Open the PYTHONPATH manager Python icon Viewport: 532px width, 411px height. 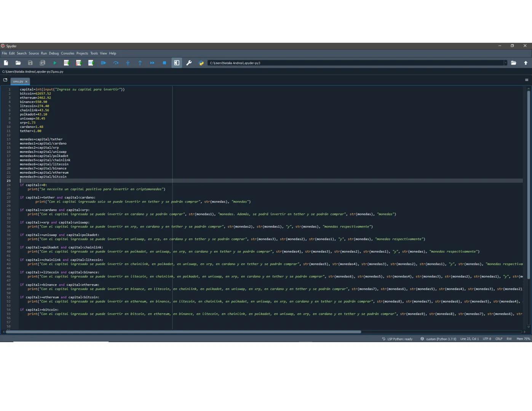point(201,63)
